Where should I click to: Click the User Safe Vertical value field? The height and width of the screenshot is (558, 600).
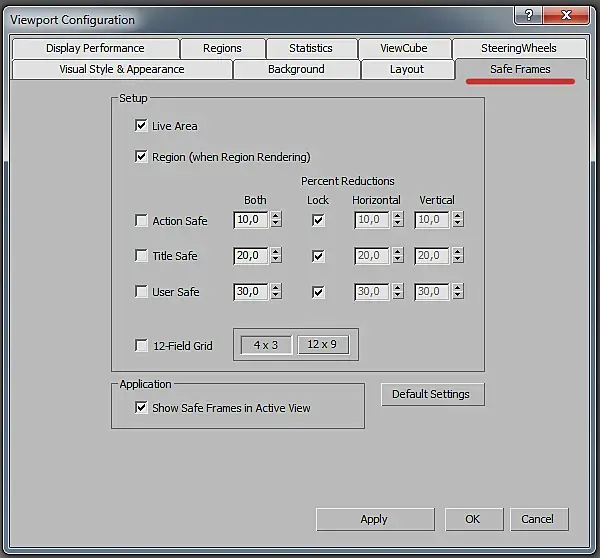(x=432, y=292)
